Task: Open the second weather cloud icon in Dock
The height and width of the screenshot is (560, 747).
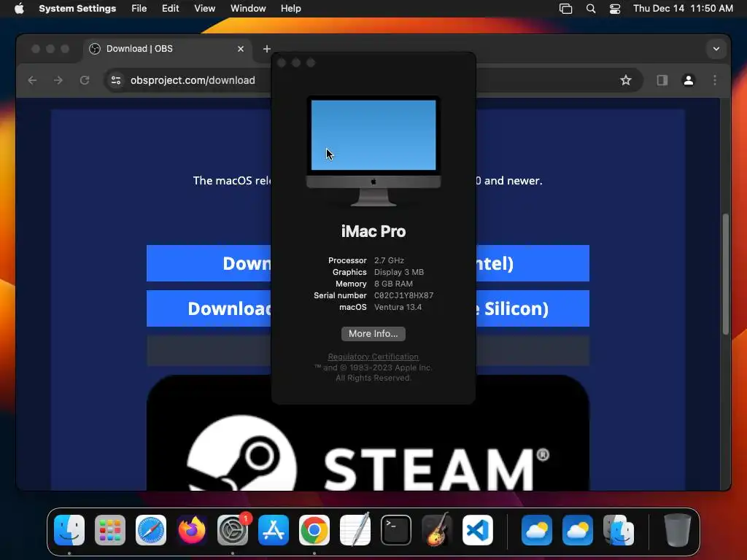Action: pos(578,530)
